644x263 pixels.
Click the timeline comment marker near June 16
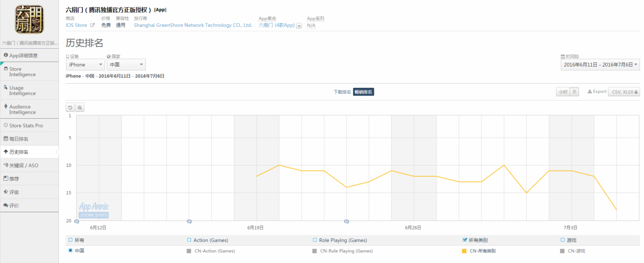[189, 221]
